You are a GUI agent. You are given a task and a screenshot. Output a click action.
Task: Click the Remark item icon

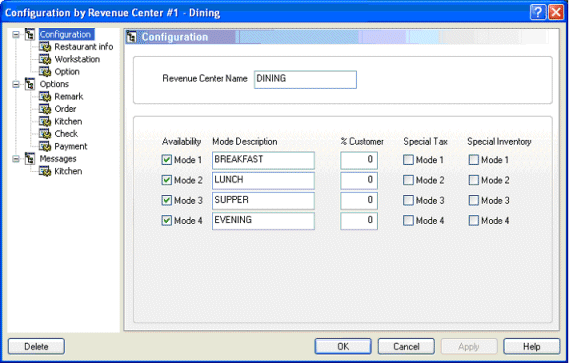[x=45, y=97]
